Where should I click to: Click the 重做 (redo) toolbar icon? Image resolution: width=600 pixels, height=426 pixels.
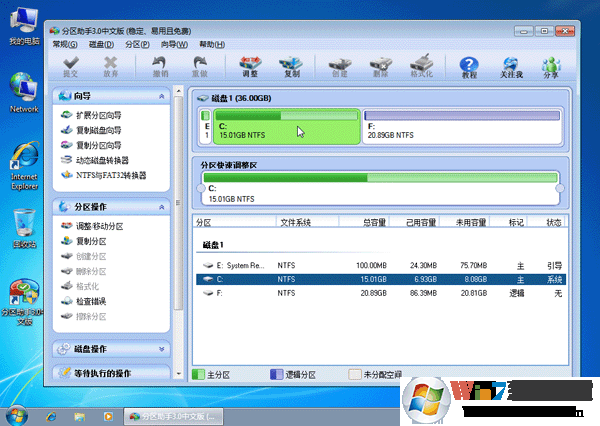coord(200,67)
